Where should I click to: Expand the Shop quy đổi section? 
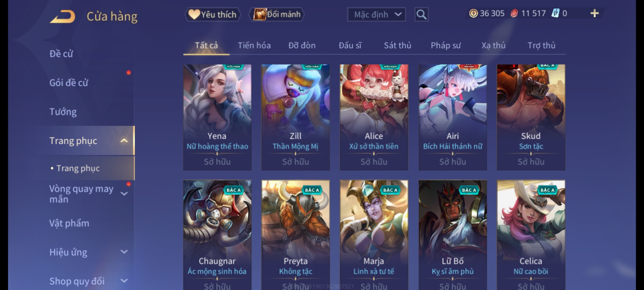point(124,281)
